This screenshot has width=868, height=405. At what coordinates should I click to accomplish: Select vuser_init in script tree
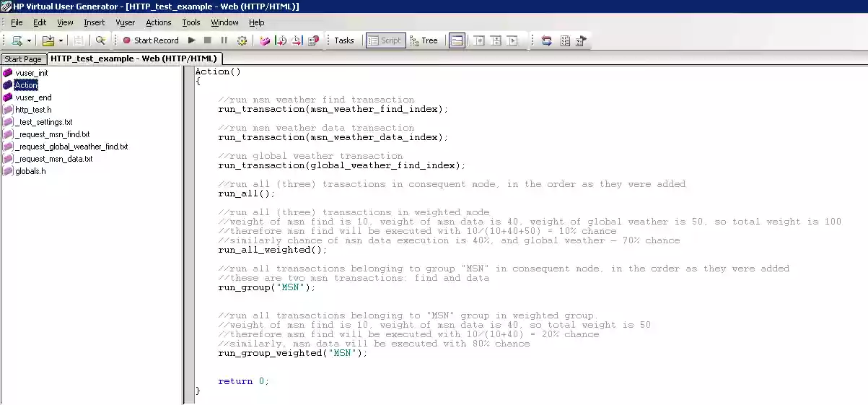point(32,73)
